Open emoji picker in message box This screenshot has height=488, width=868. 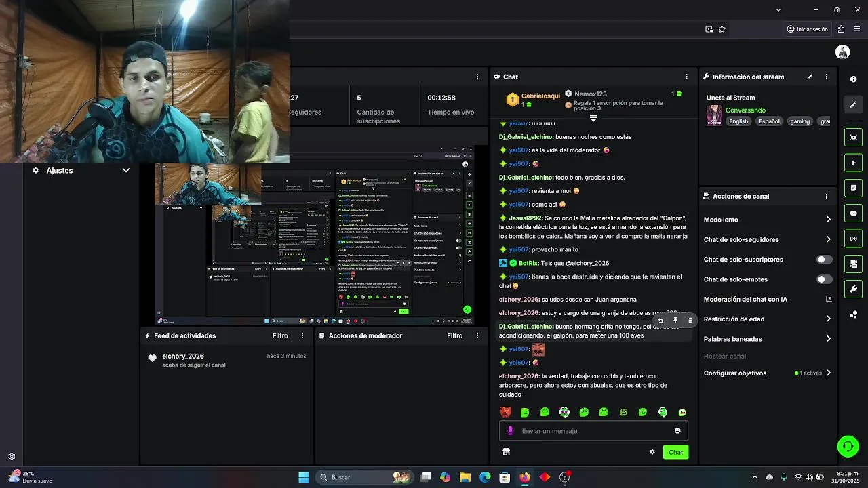point(677,430)
